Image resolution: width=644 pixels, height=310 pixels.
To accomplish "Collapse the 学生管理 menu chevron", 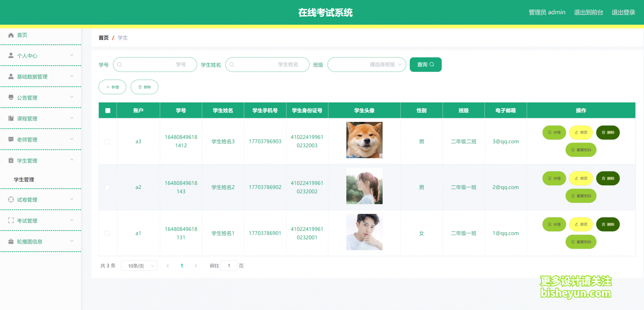I will point(72,160).
